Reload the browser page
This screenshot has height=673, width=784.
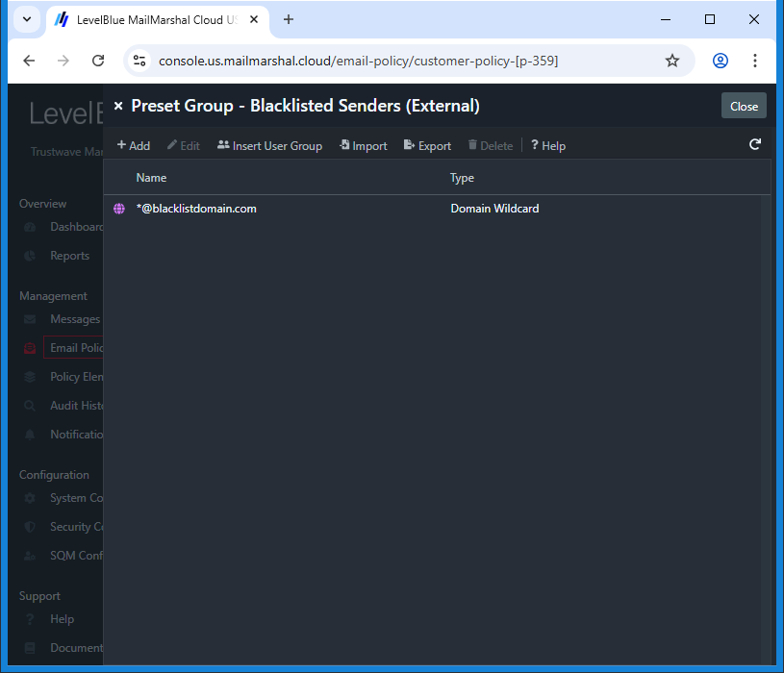98,61
